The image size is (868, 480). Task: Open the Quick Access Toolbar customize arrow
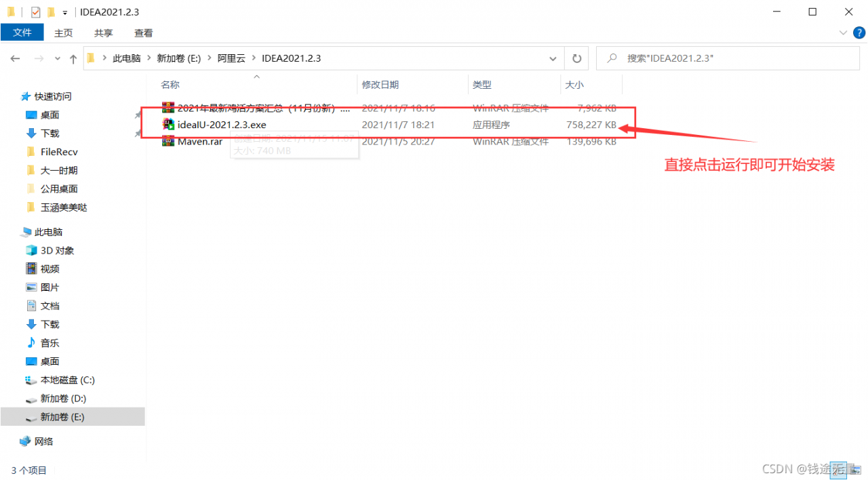[64, 13]
